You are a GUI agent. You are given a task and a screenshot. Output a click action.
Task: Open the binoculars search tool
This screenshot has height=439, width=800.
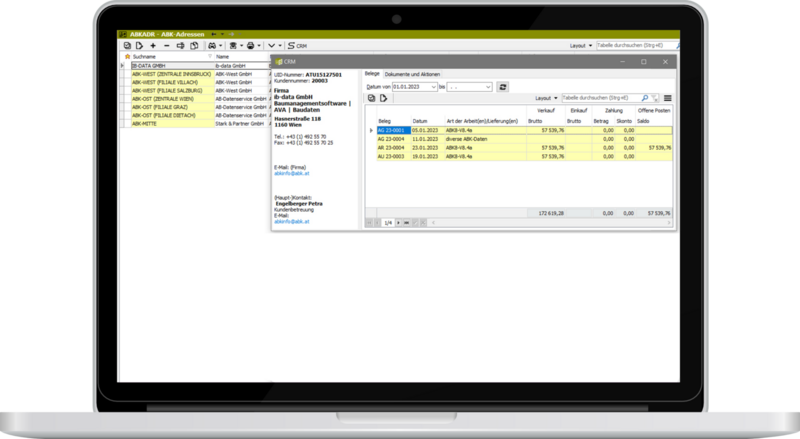tap(212, 46)
